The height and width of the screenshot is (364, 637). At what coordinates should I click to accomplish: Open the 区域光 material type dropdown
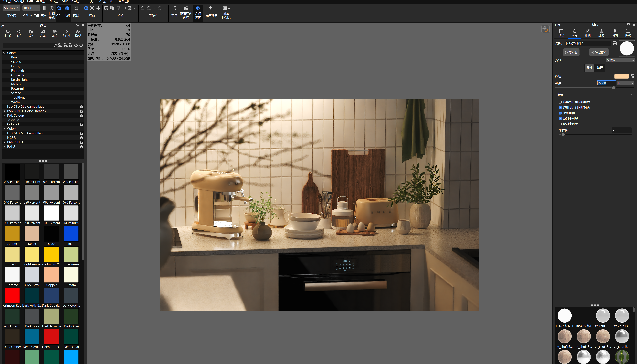(x=620, y=60)
